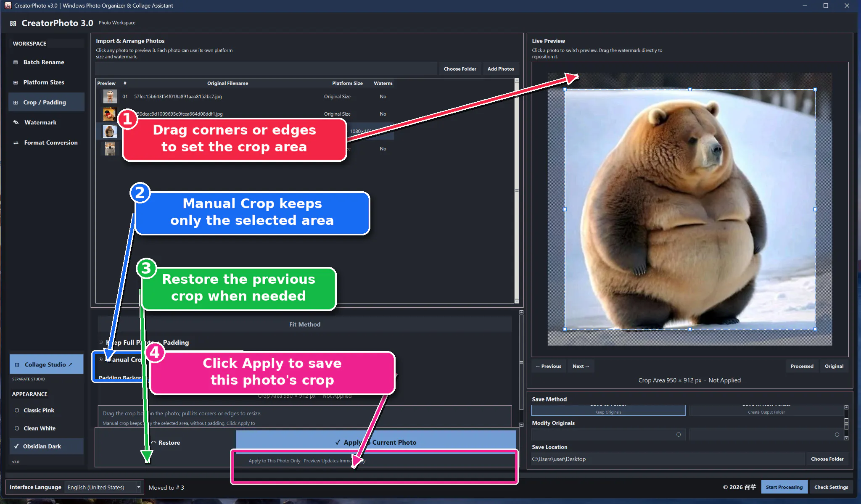This screenshot has width=861, height=504.
Task: Select the Create Output Folder save option
Action: pos(766,411)
